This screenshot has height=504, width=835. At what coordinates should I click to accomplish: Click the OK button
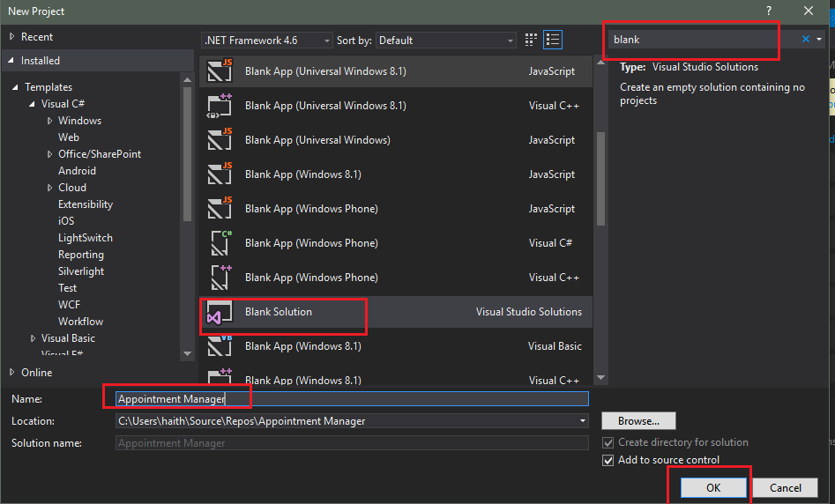point(713,487)
